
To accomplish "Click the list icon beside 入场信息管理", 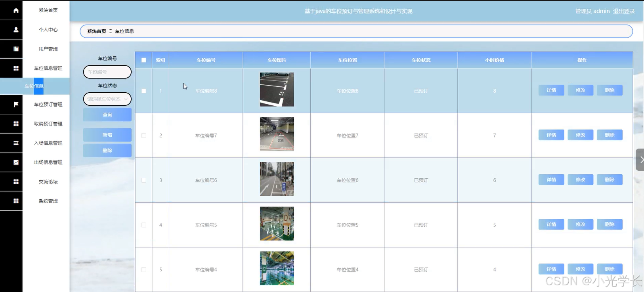I will 16,143.
